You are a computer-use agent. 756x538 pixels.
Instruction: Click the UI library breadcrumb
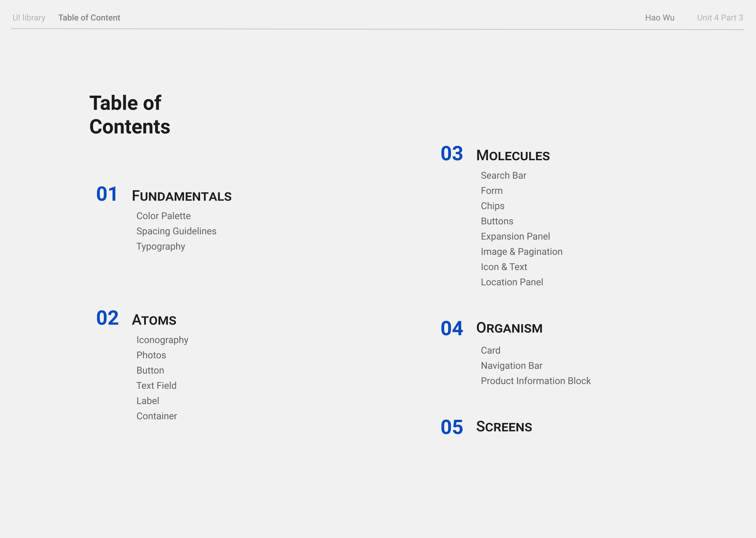29,18
